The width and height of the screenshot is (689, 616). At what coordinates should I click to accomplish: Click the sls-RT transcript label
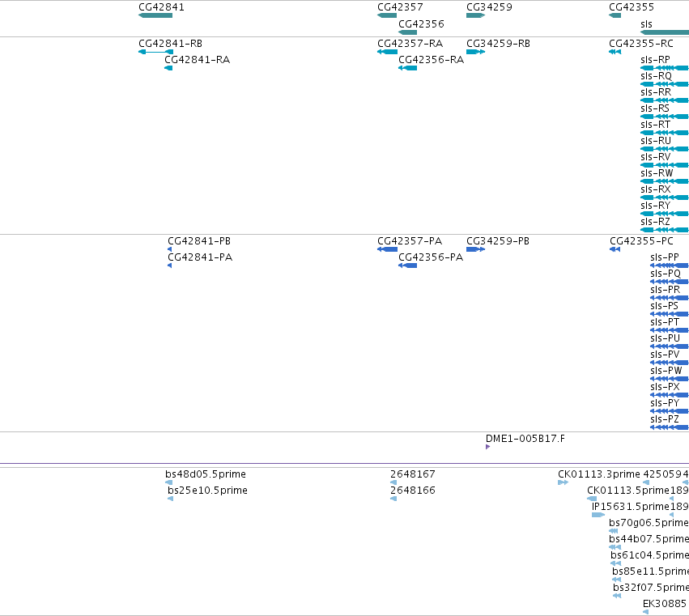(655, 125)
